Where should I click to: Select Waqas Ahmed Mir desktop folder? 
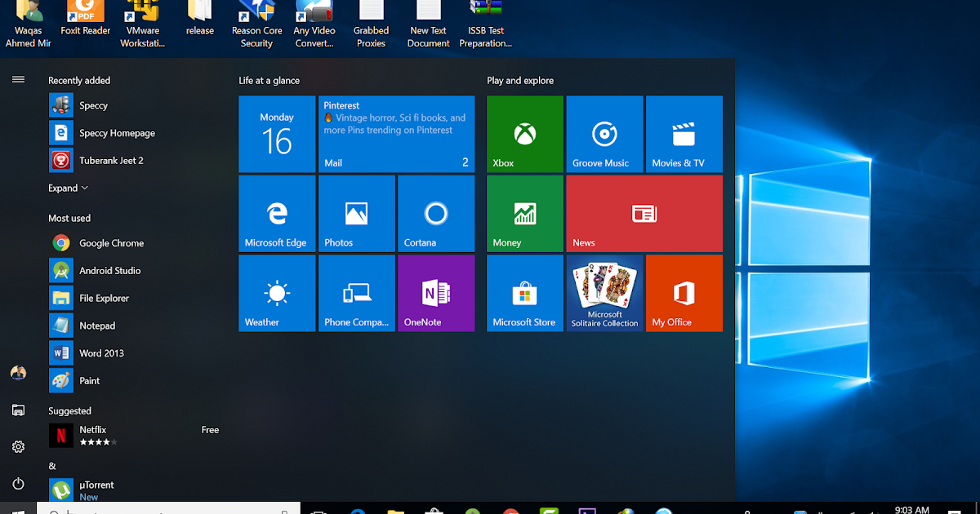(29, 24)
